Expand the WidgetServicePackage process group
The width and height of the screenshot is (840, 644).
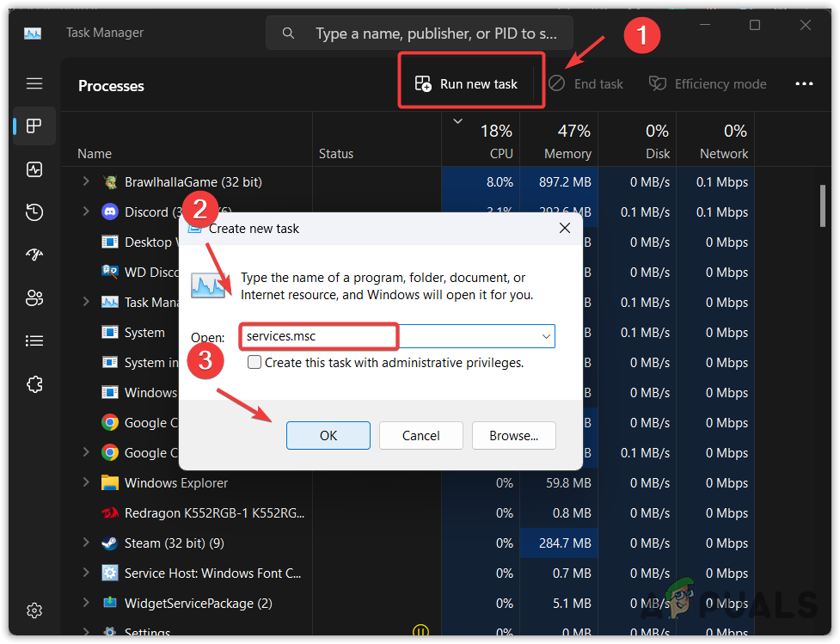pyautogui.click(x=86, y=603)
